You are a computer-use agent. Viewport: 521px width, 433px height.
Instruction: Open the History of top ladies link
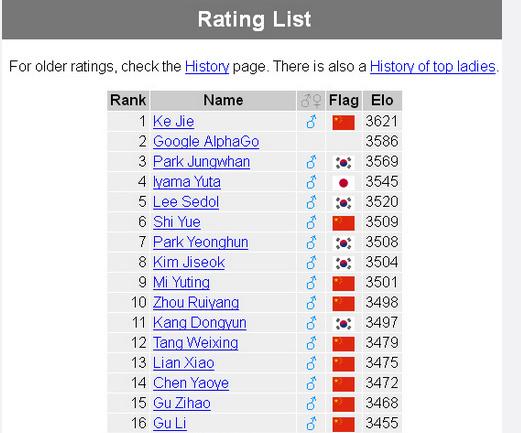pyautogui.click(x=433, y=66)
